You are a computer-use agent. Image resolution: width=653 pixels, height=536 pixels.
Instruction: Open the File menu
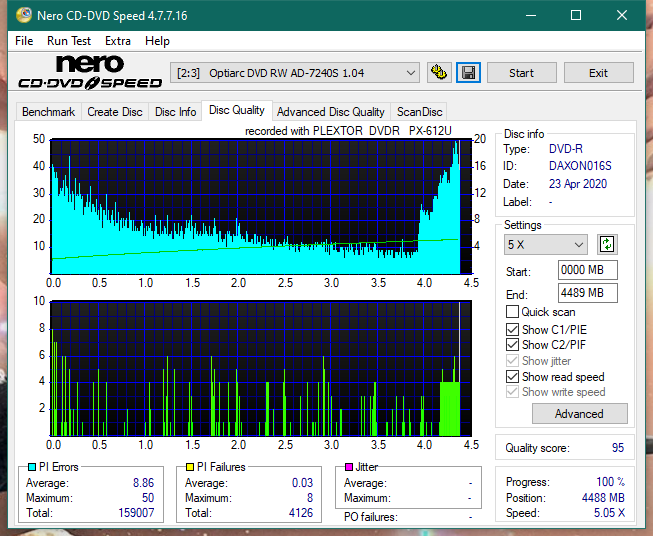[x=24, y=41]
